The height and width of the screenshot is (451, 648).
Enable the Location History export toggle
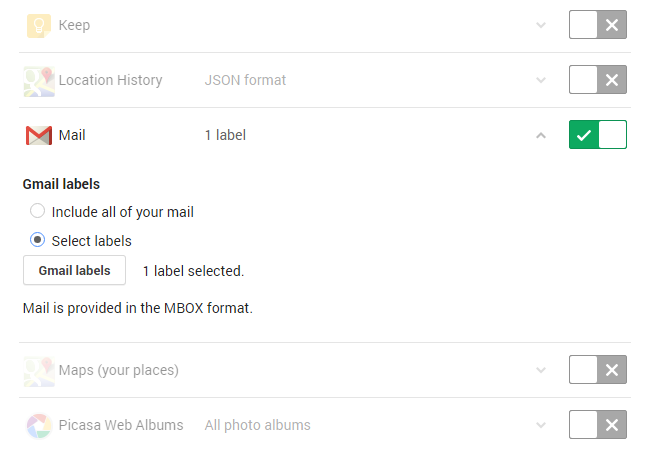pyautogui.click(x=598, y=79)
